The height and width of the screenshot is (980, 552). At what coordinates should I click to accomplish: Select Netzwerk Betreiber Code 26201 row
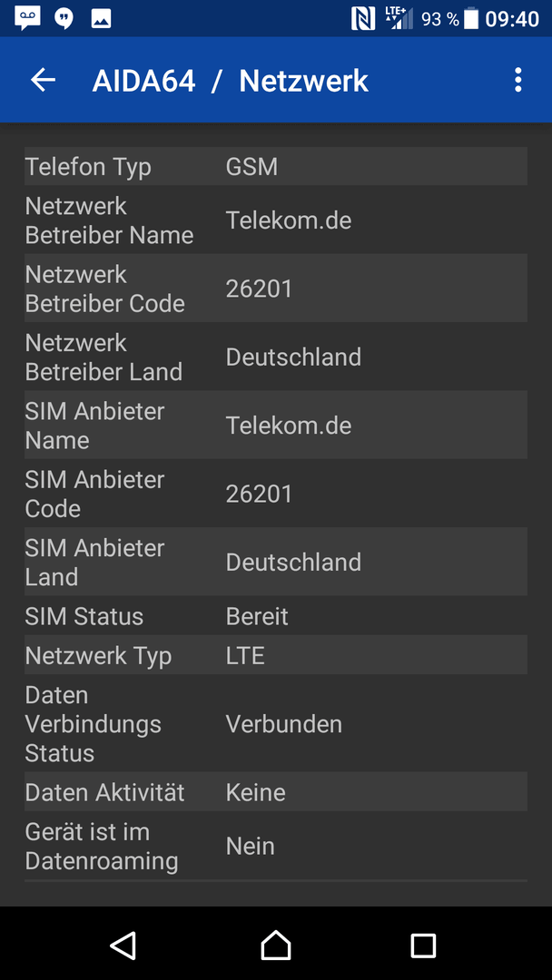click(x=276, y=289)
